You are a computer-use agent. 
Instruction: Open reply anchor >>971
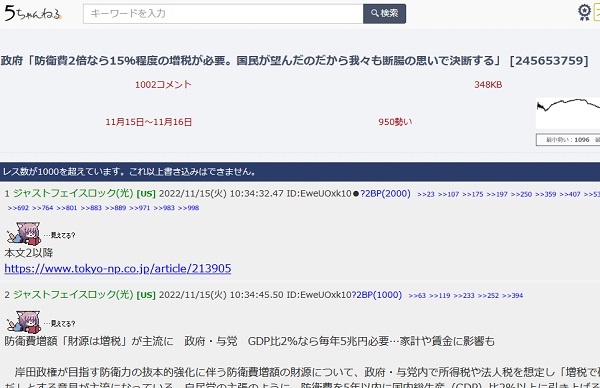click(140, 208)
